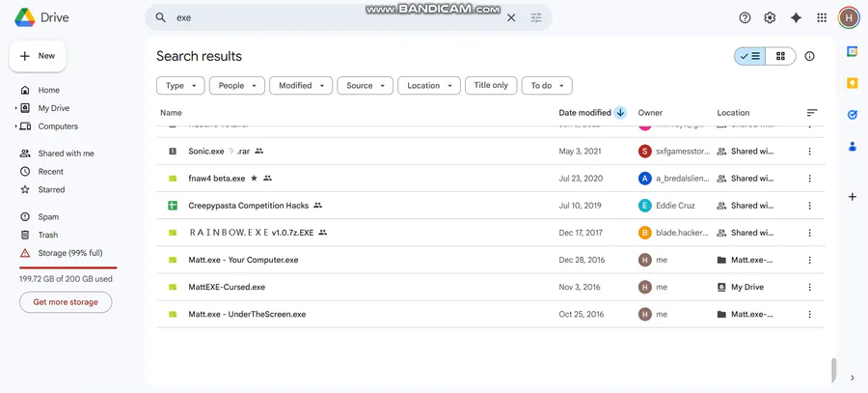
Task: Reverse sort direction arrow next to Date modified
Action: [620, 113]
